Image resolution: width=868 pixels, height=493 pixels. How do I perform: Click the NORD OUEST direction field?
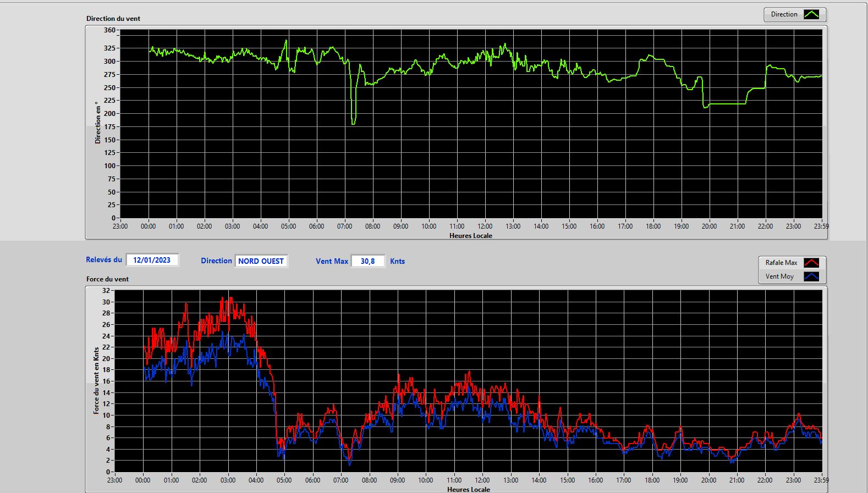click(x=261, y=261)
